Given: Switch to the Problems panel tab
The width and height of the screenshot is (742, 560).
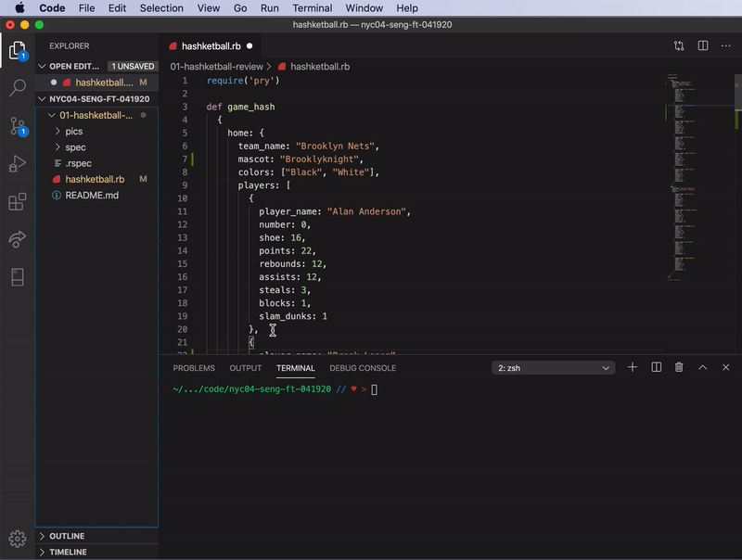Looking at the screenshot, I should pos(194,368).
